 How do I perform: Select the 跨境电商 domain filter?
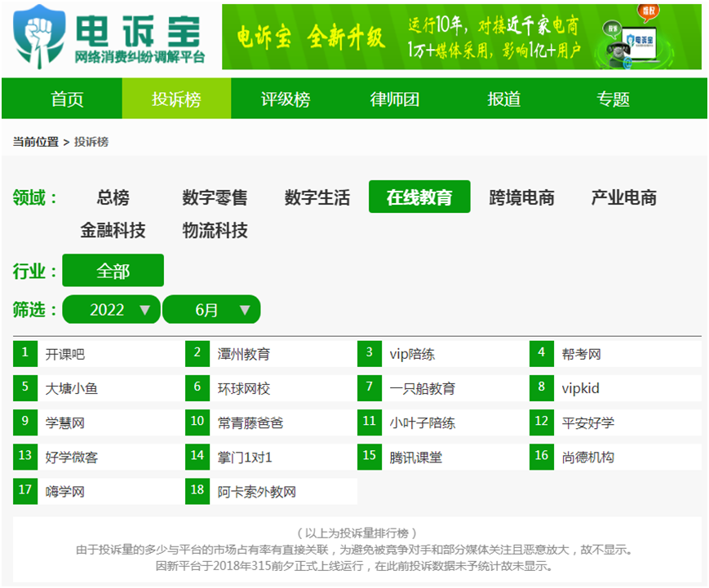521,197
